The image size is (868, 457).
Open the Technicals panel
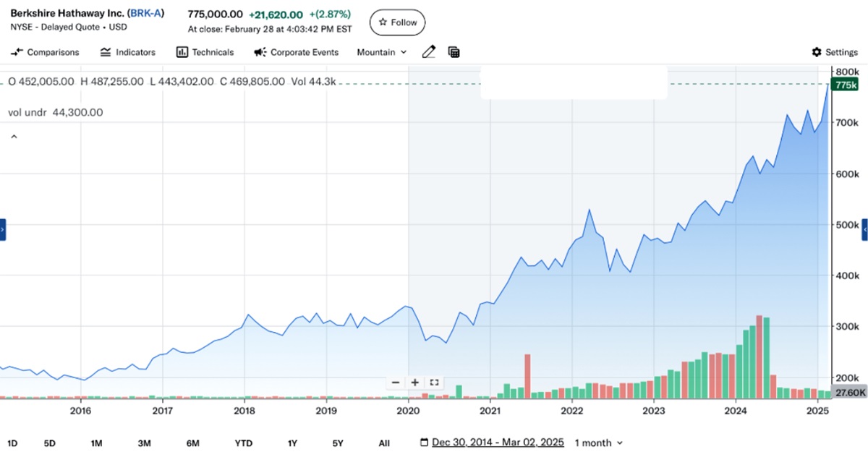[205, 52]
